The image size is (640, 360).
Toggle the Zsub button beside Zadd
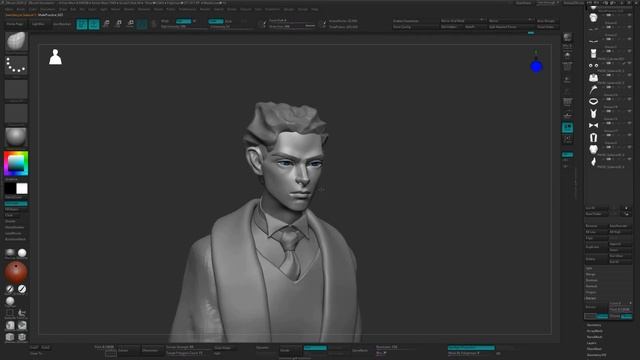click(229, 21)
